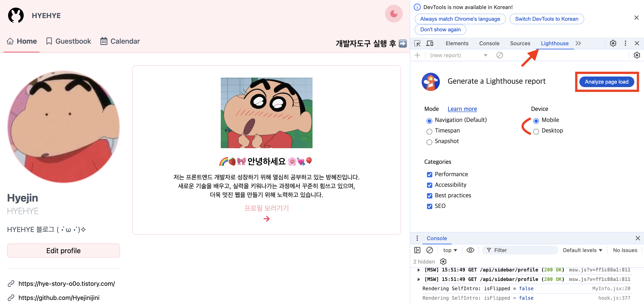Viewport: 644px width, 303px height.
Task: Toggle the Performance category checkbox
Action: 429,174
